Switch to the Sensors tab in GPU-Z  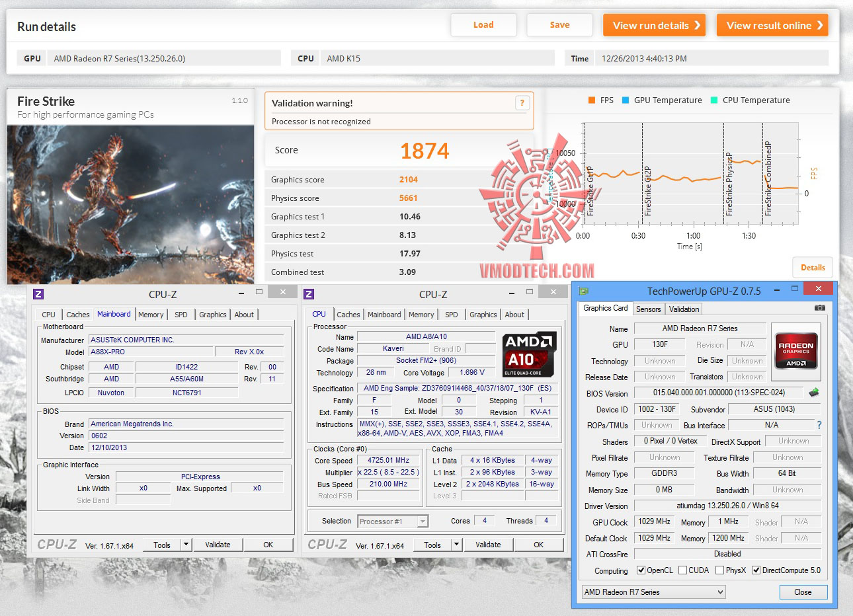[x=648, y=309]
